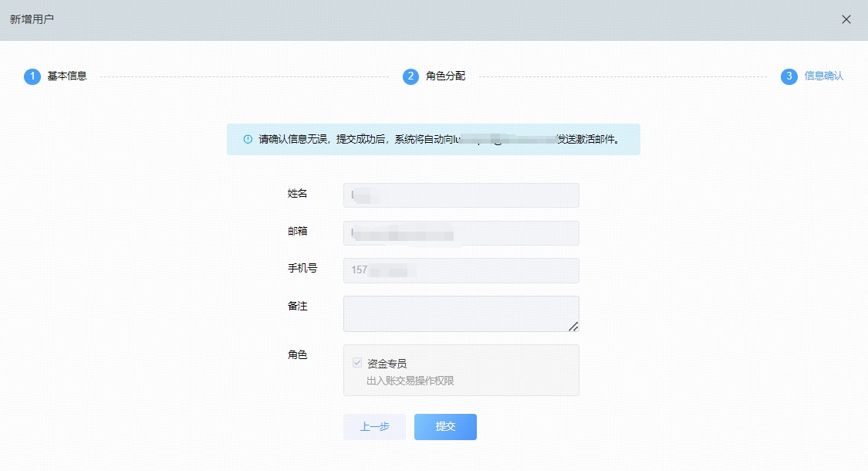
Task: Click the 邮箱 email field
Action: coord(461,232)
